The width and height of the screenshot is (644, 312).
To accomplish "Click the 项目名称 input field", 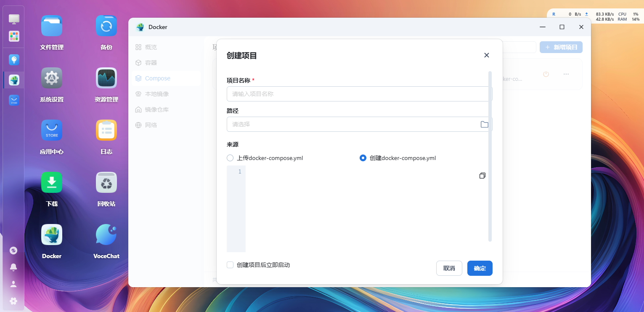I will pyautogui.click(x=358, y=94).
